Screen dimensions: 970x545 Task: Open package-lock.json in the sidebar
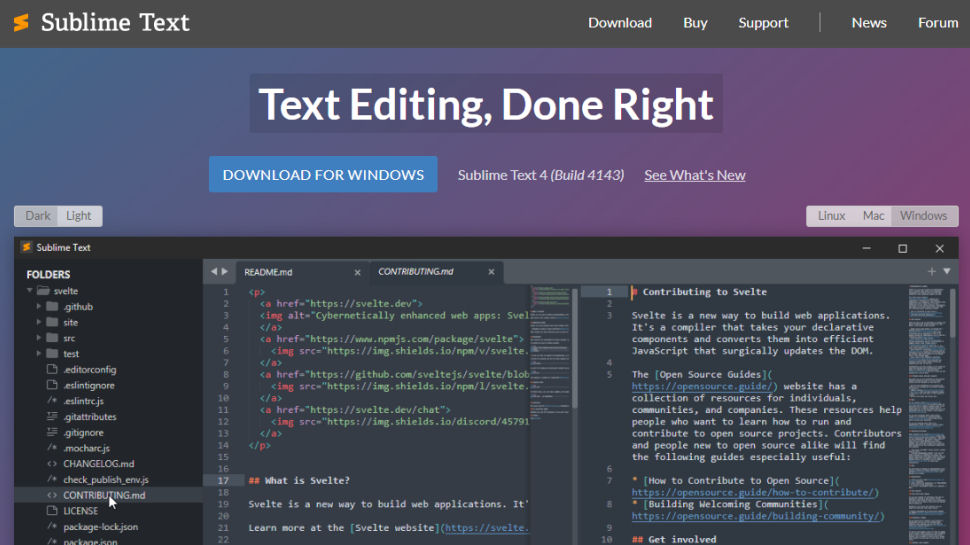pyautogui.click(x=100, y=527)
